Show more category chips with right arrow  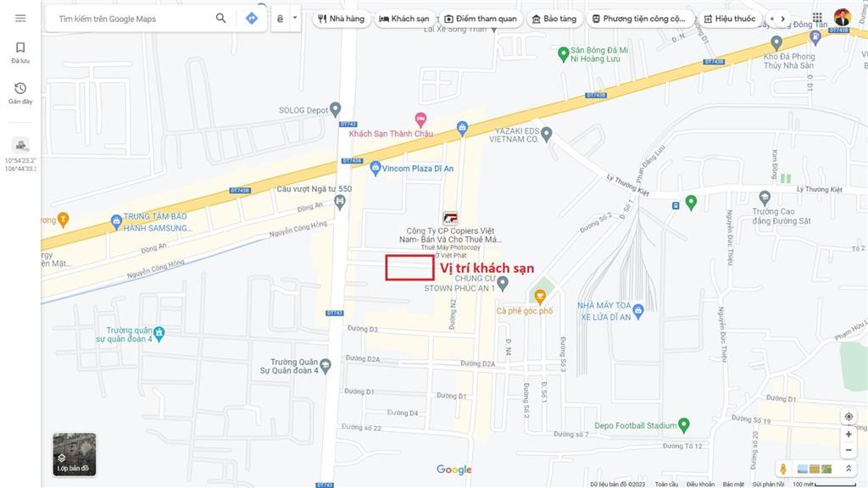point(782,19)
